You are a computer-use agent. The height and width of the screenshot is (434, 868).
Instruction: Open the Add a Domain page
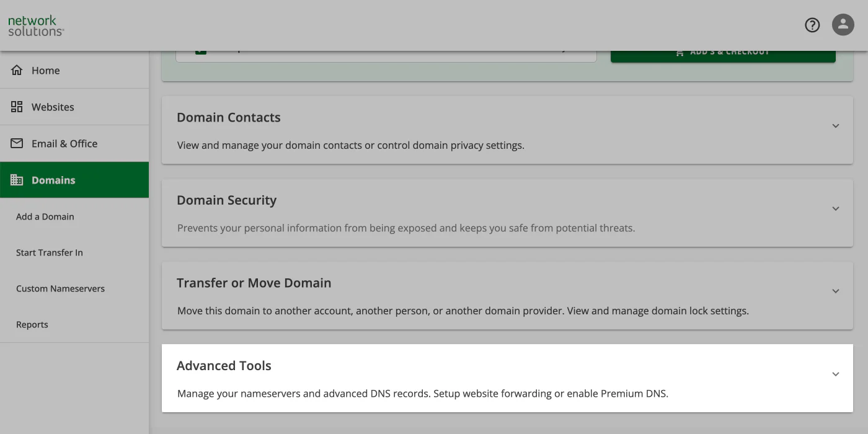tap(45, 216)
